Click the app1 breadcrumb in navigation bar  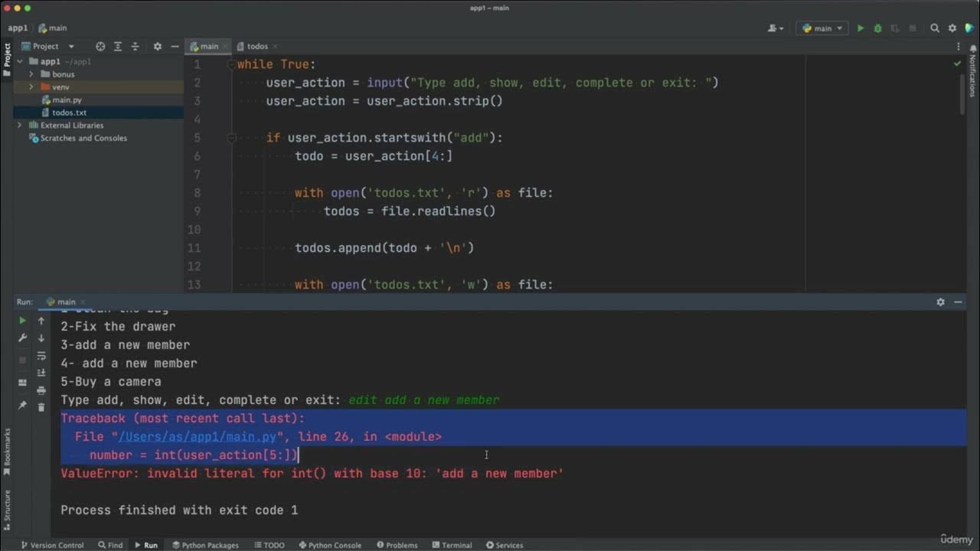[18, 28]
